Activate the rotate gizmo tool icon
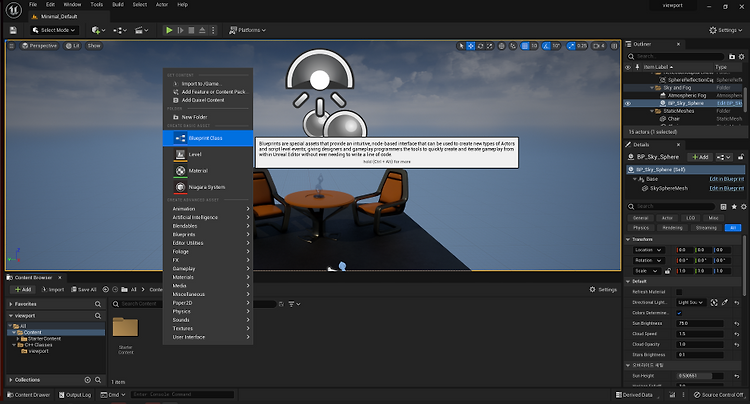 coord(480,46)
